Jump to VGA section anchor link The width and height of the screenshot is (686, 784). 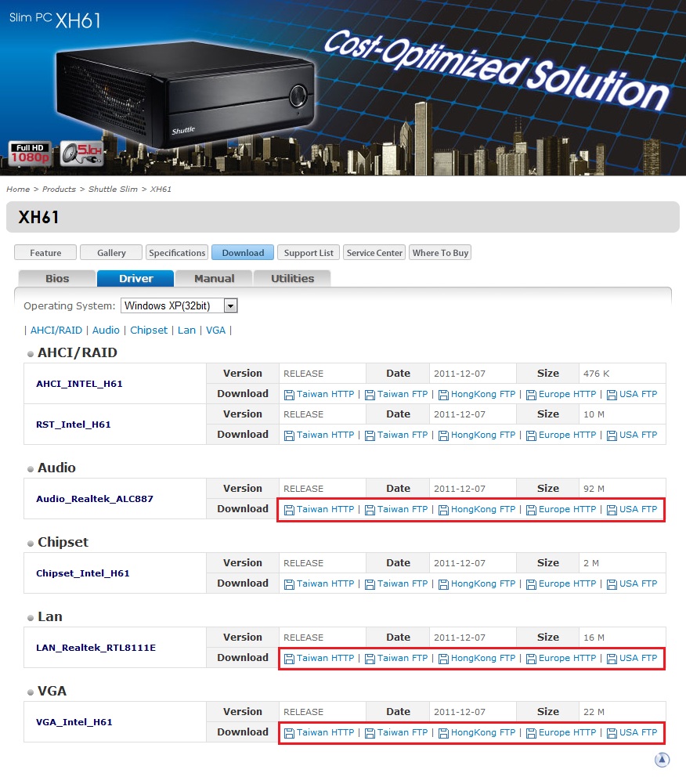[x=215, y=330]
